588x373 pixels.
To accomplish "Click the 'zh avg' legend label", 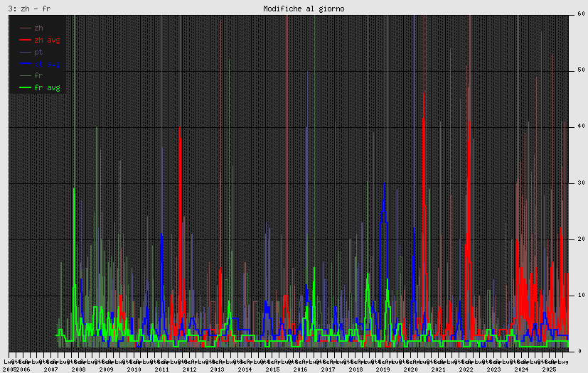I will (x=47, y=40).
